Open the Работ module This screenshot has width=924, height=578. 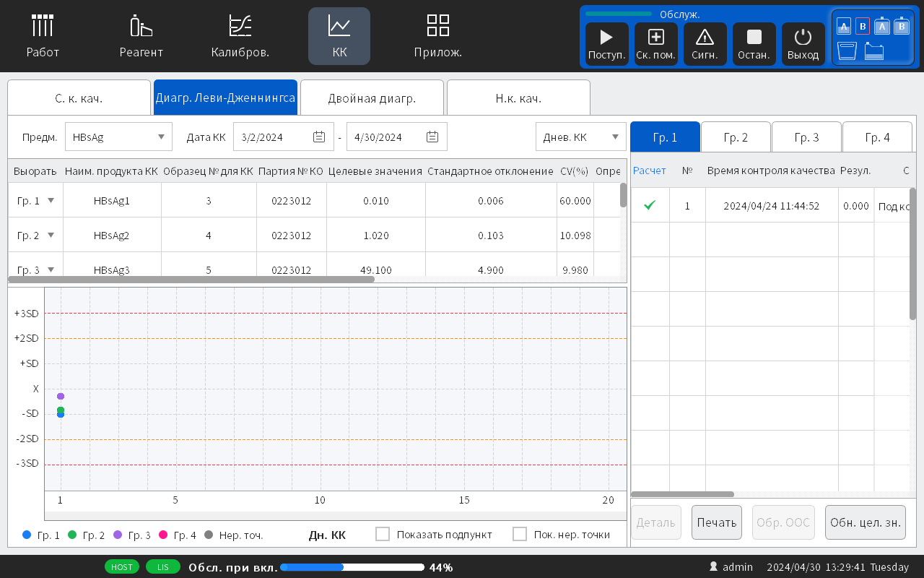43,36
